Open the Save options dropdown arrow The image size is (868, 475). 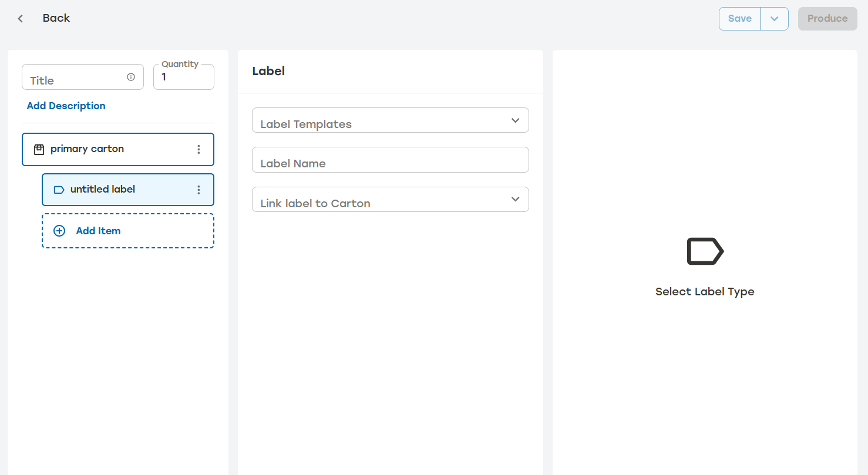pos(775,19)
